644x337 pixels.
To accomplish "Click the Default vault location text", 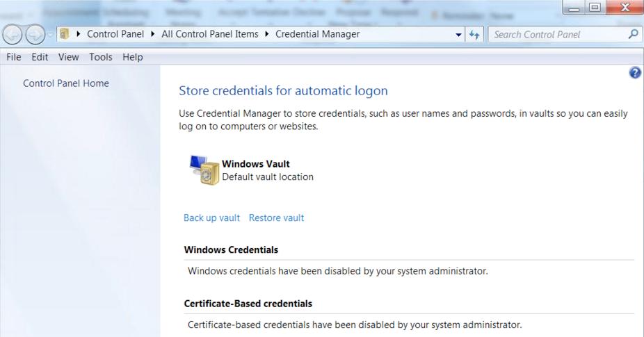I will coord(268,177).
